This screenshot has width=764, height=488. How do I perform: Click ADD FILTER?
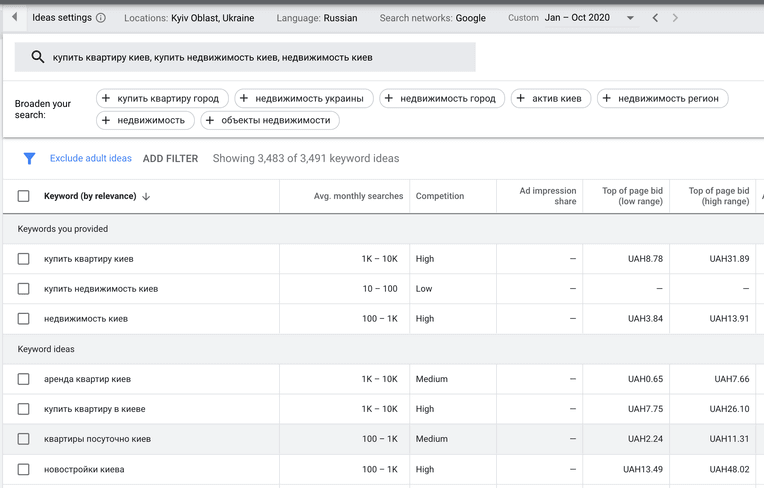(x=171, y=159)
